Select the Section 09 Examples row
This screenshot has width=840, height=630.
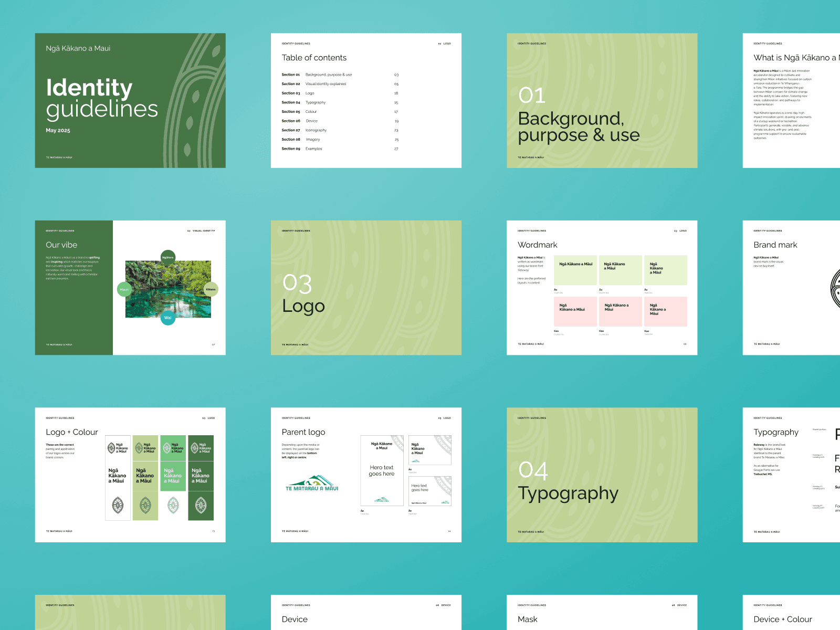(x=340, y=149)
